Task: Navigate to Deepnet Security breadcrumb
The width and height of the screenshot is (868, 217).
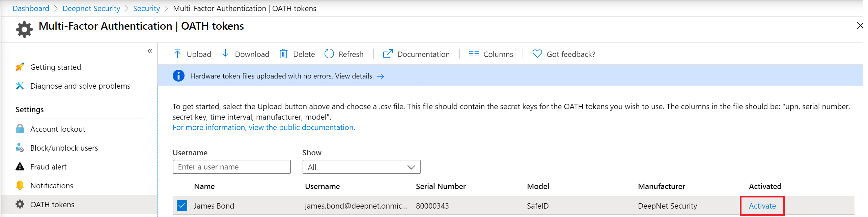Action: 91,8
